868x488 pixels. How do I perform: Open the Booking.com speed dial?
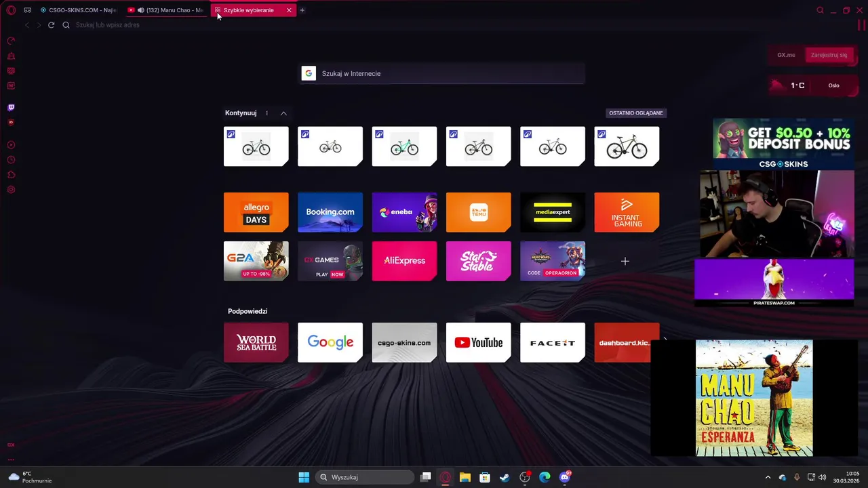point(330,212)
